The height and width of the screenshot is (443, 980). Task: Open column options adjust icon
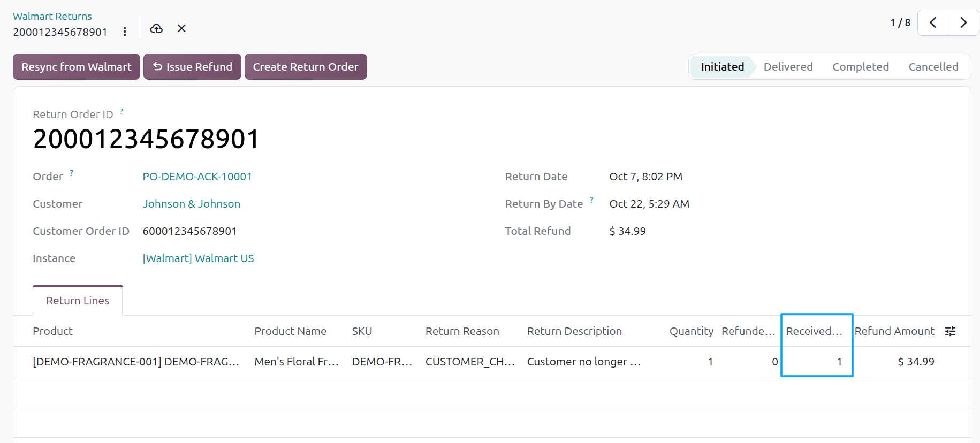950,331
